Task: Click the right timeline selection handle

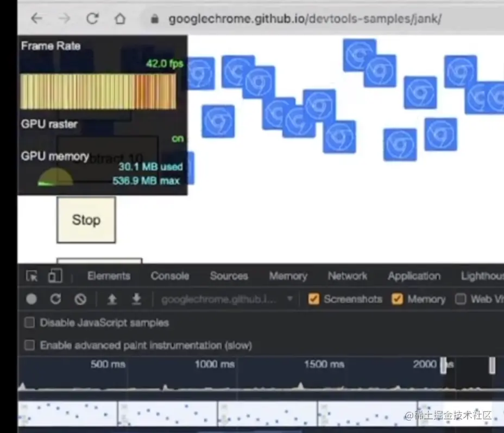Action: click(x=492, y=366)
